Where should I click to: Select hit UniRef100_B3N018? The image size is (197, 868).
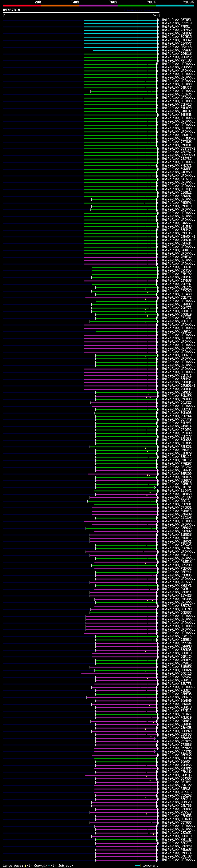(x=176, y=104)
